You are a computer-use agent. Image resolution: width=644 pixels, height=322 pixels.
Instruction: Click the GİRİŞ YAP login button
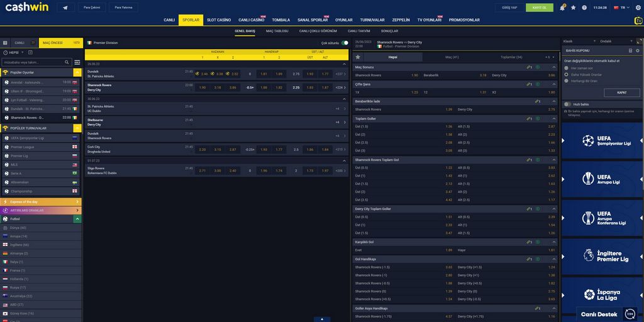(509, 8)
